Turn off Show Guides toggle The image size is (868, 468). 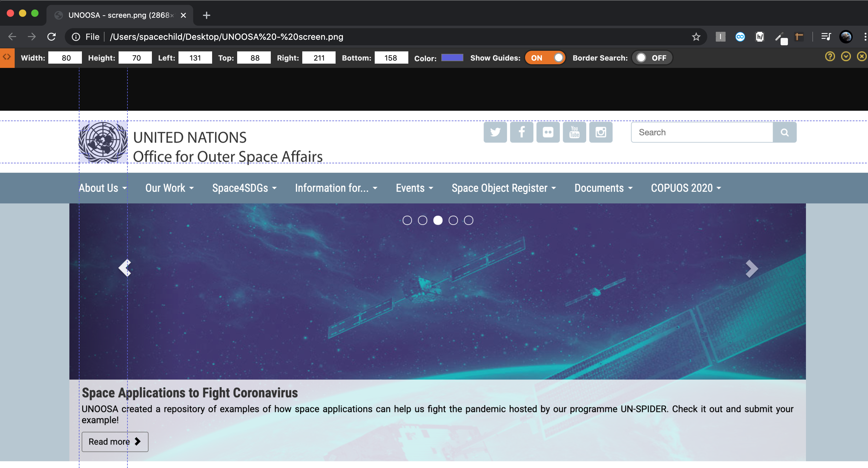tap(545, 58)
